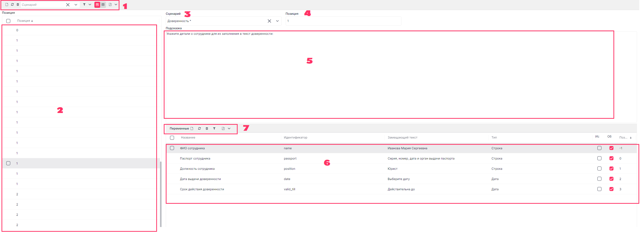Image resolution: width=644 pixels, height=234 pixels.
Task: Add a new variable in Переменные toolbar
Action: (x=192, y=128)
